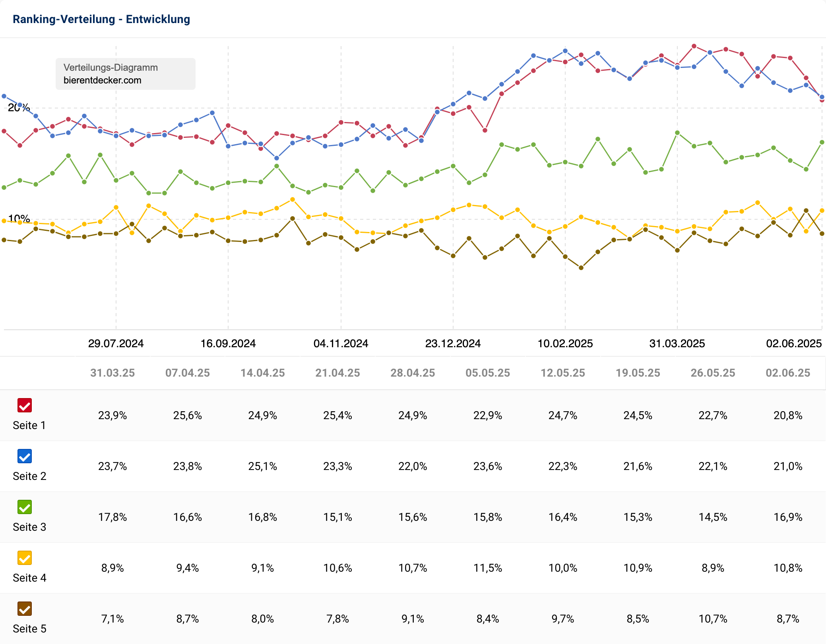Click the first blue data point at left
Viewport: 826px width, 644px height.
coord(4,96)
